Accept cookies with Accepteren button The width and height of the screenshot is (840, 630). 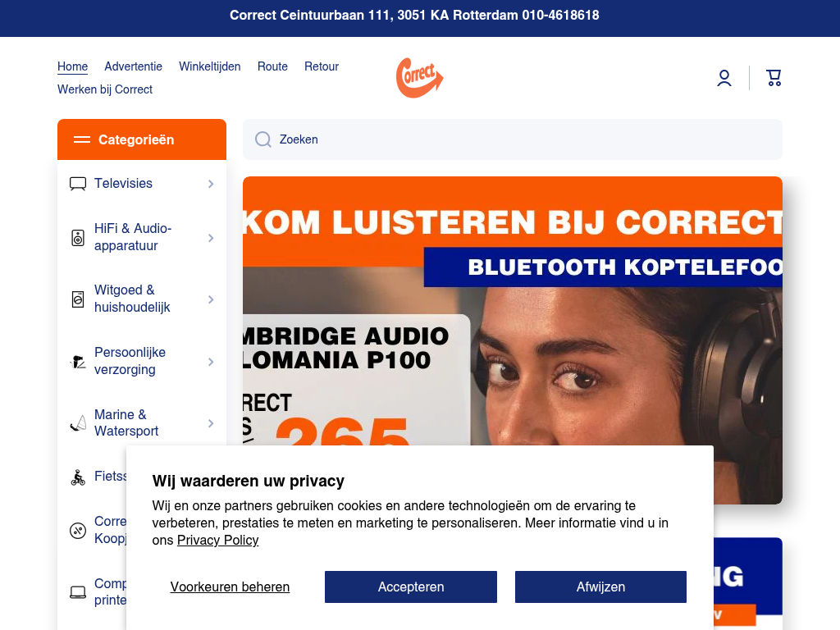(x=411, y=587)
